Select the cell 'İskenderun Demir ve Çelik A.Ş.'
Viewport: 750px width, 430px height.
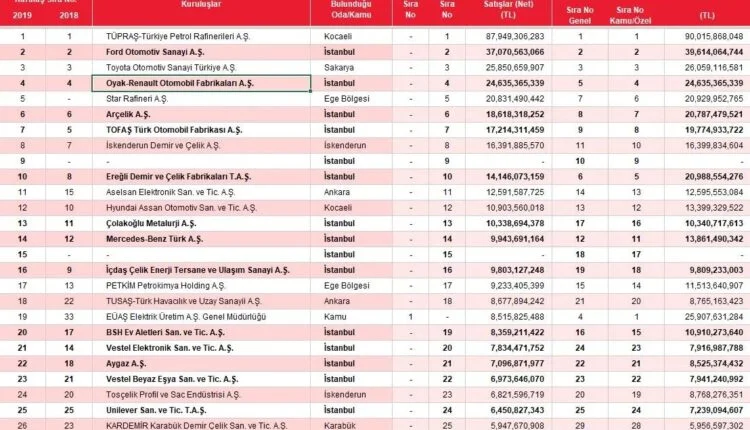tap(201, 145)
